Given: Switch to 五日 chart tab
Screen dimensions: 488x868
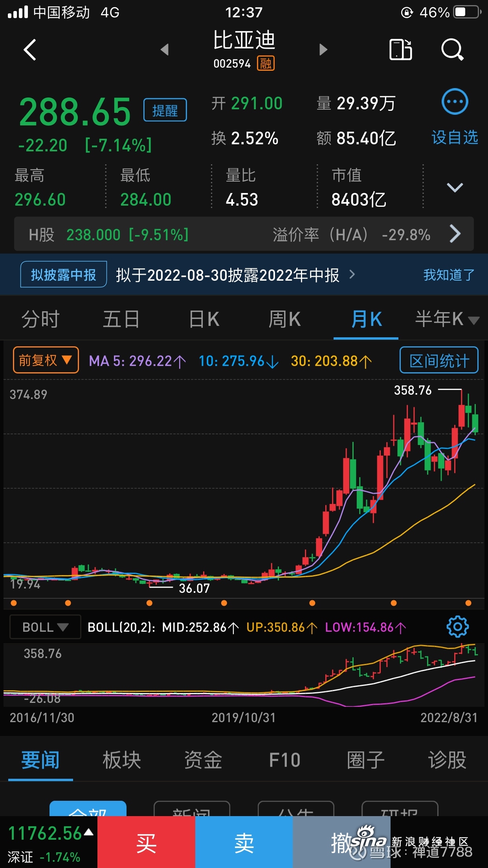Looking at the screenshot, I should click(121, 319).
